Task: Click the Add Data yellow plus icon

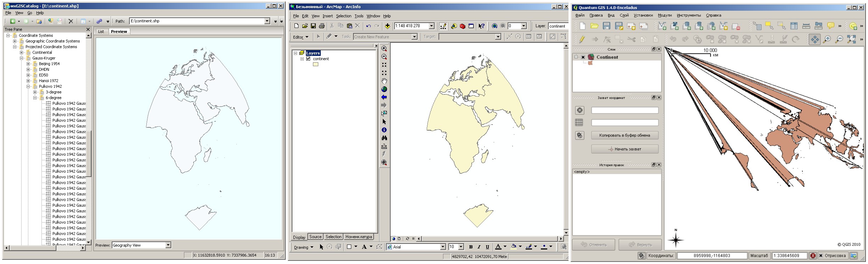Action: [x=387, y=26]
